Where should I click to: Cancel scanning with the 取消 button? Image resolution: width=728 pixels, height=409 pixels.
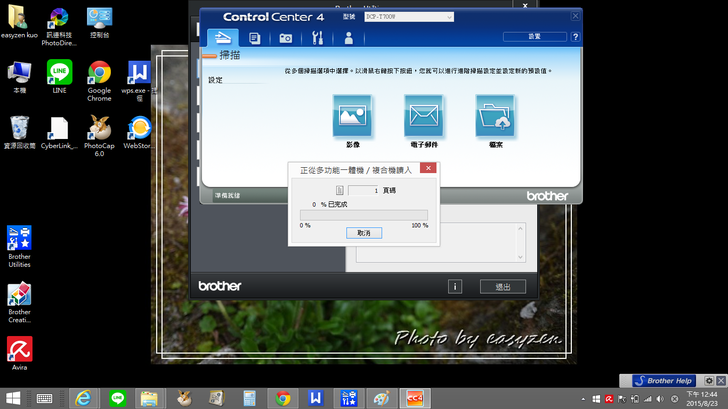(x=364, y=233)
